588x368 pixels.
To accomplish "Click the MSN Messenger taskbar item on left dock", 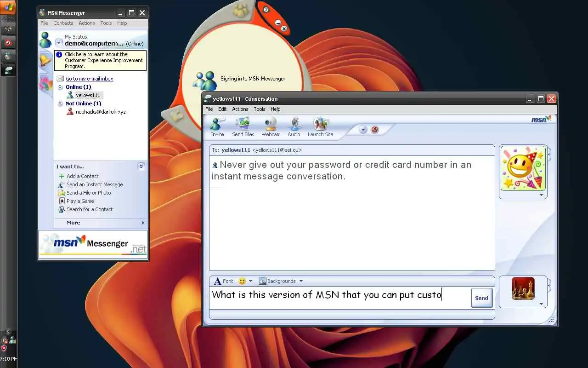I will pos(8,56).
